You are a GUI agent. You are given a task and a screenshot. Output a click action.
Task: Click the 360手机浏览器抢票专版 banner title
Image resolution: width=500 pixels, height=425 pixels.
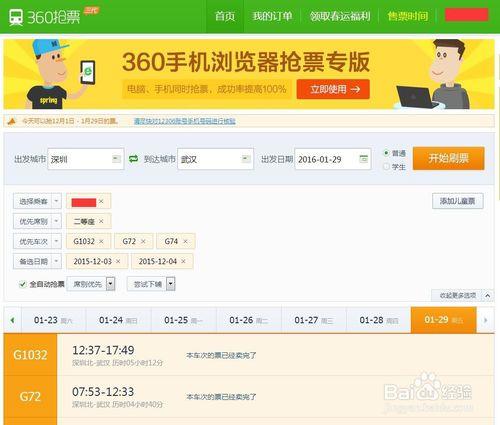[x=246, y=62]
